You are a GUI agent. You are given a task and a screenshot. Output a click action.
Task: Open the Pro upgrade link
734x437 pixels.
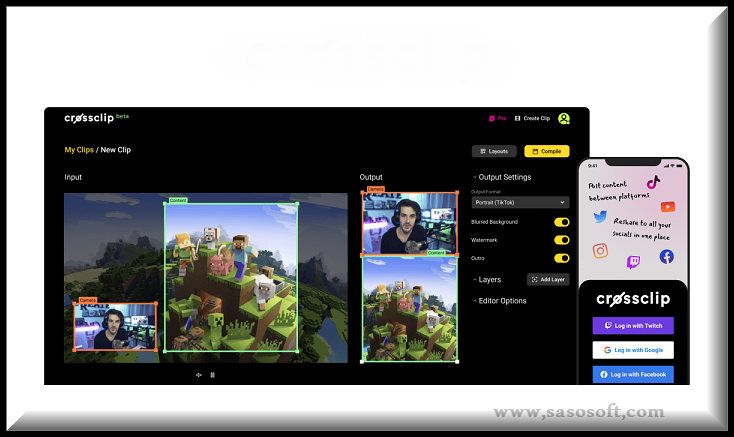tap(498, 118)
